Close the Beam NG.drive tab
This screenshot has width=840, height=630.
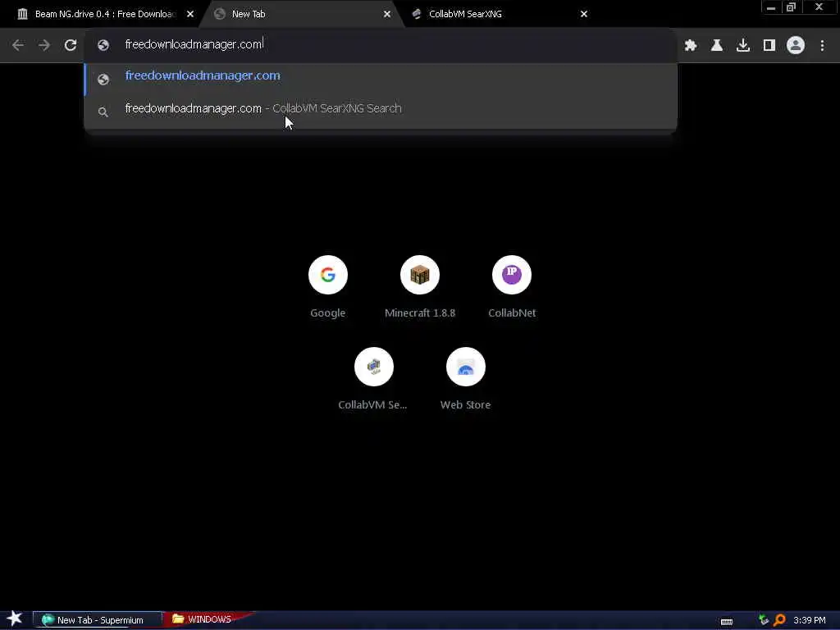coord(190,15)
